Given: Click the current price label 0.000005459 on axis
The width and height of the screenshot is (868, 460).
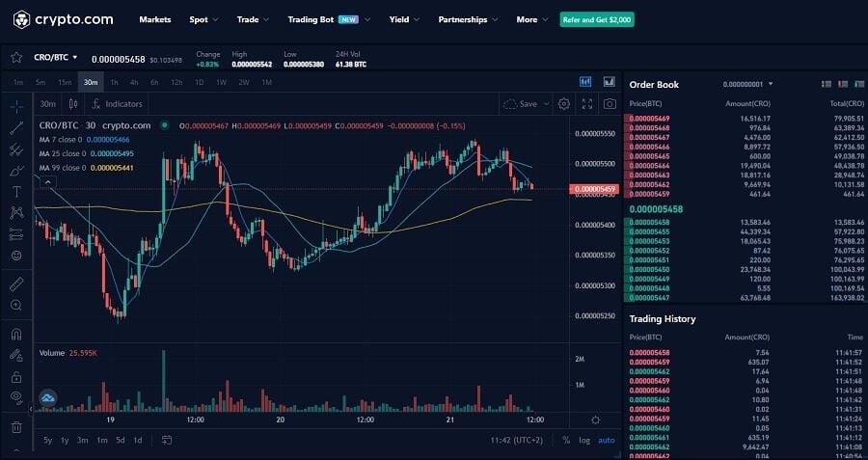Looking at the screenshot, I should click(x=594, y=189).
